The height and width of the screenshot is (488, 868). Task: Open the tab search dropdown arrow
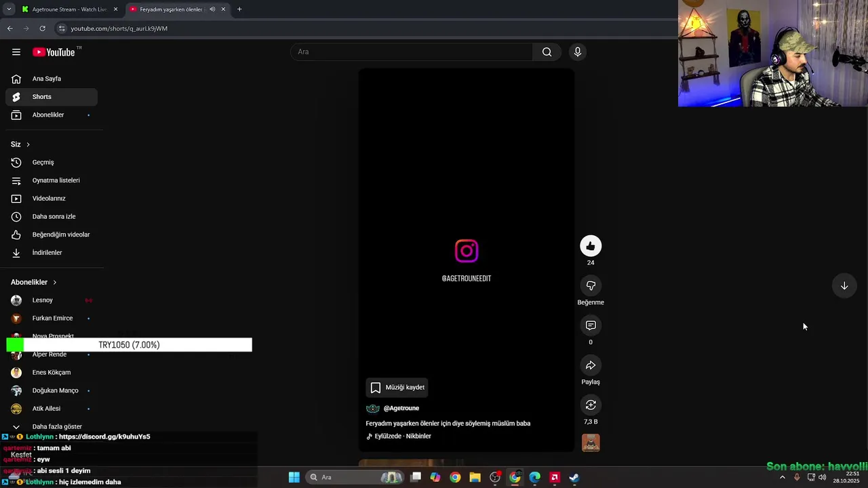click(x=9, y=9)
